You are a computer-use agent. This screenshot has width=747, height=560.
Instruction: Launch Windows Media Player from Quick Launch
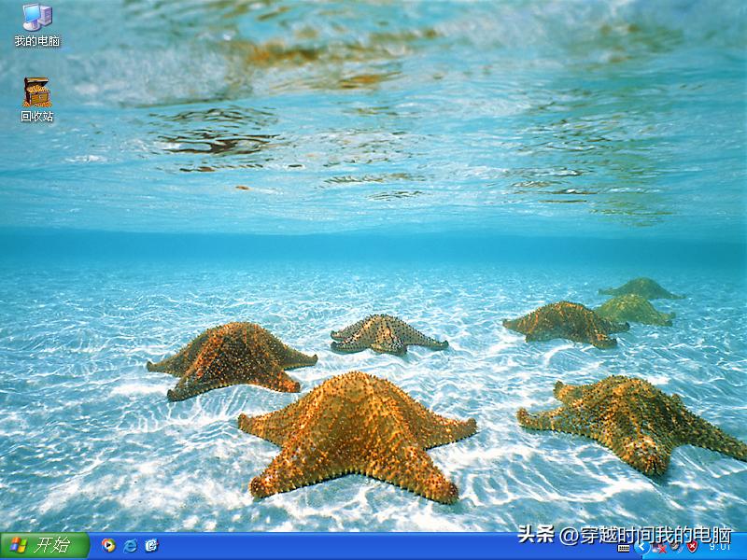(108, 546)
